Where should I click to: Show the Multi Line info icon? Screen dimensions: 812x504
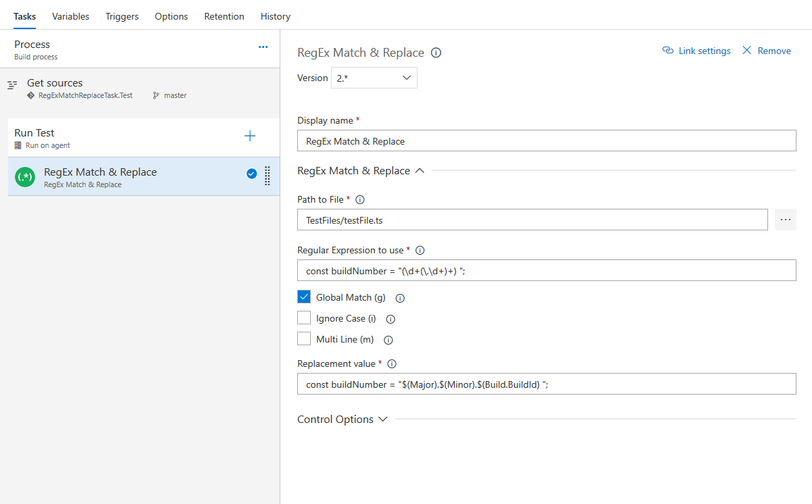click(388, 341)
